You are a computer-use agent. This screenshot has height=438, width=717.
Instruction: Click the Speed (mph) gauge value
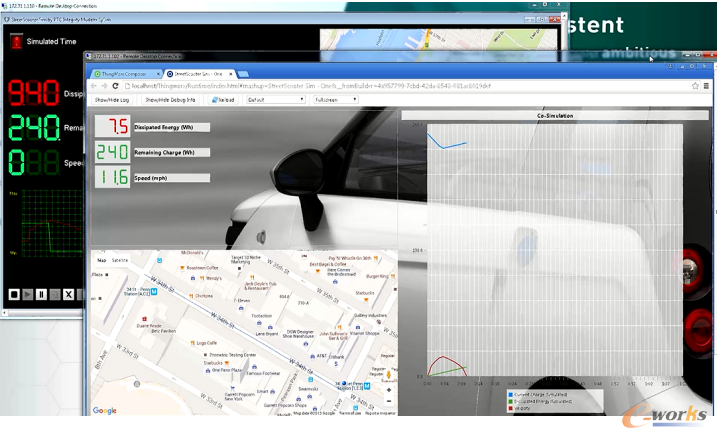(x=112, y=177)
